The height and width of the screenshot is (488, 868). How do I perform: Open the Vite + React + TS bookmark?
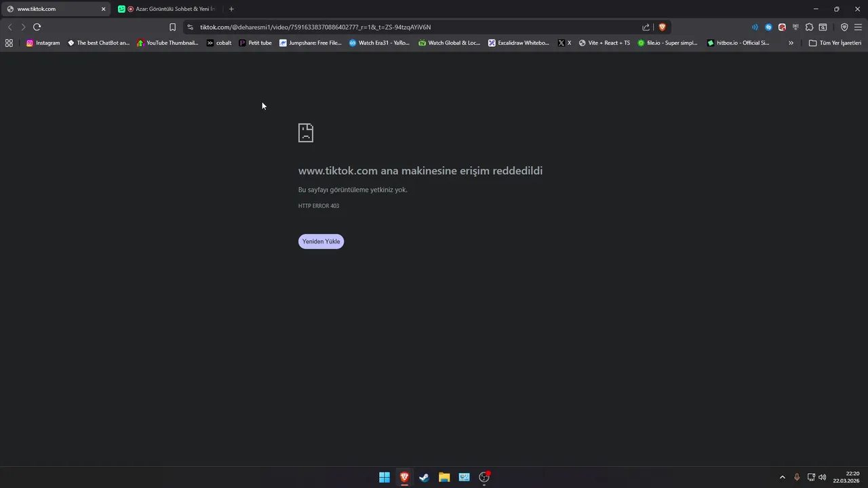[x=604, y=43]
